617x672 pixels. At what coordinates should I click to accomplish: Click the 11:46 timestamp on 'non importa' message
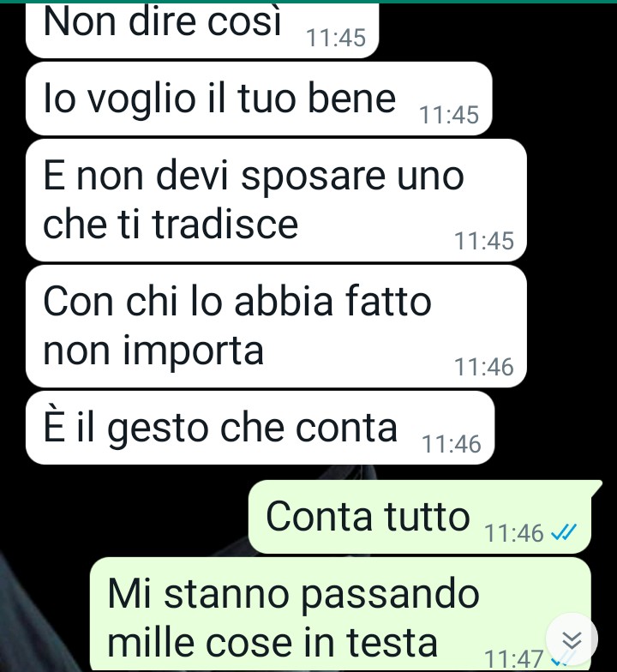(x=483, y=367)
